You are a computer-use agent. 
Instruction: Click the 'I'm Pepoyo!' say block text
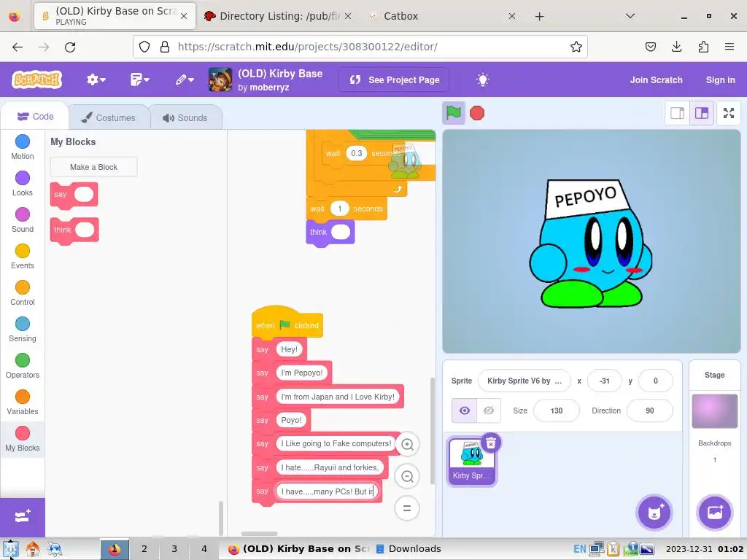(301, 373)
